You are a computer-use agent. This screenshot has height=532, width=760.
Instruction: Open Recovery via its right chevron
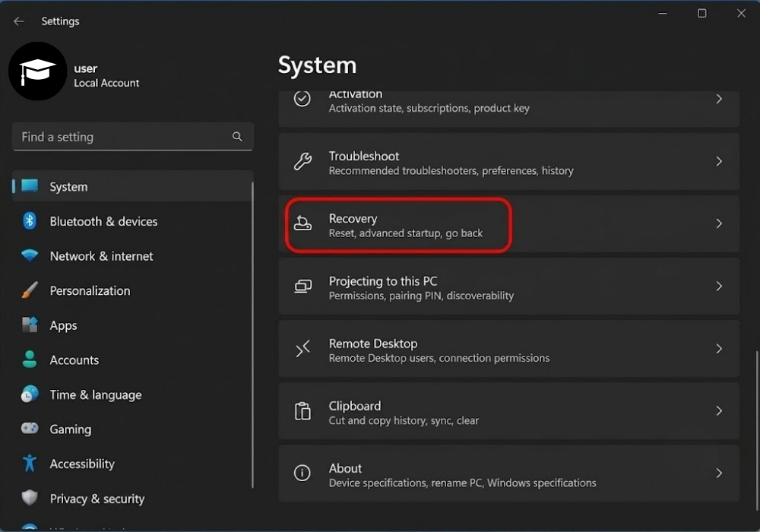coord(719,223)
